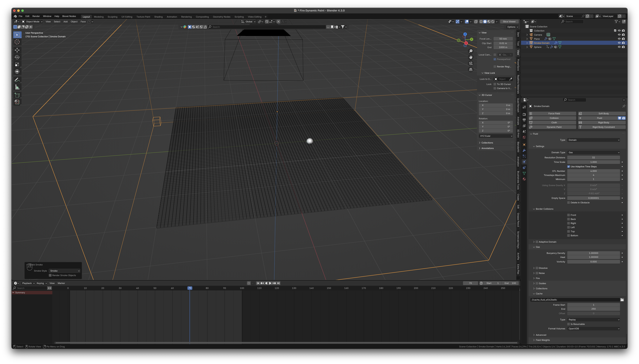Open the Playback menu in timeline

tap(28, 283)
